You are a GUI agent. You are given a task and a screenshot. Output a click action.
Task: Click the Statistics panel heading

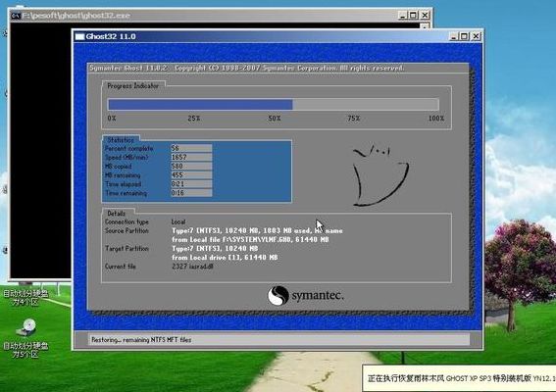click(x=121, y=139)
